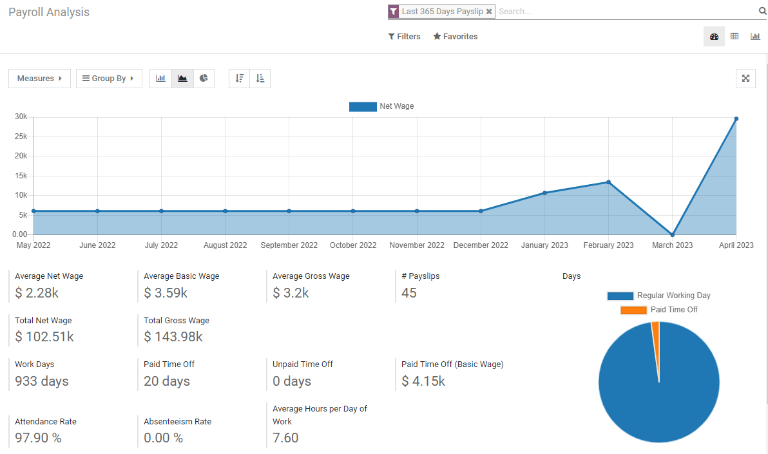Open the graph view

pyautogui.click(x=755, y=36)
